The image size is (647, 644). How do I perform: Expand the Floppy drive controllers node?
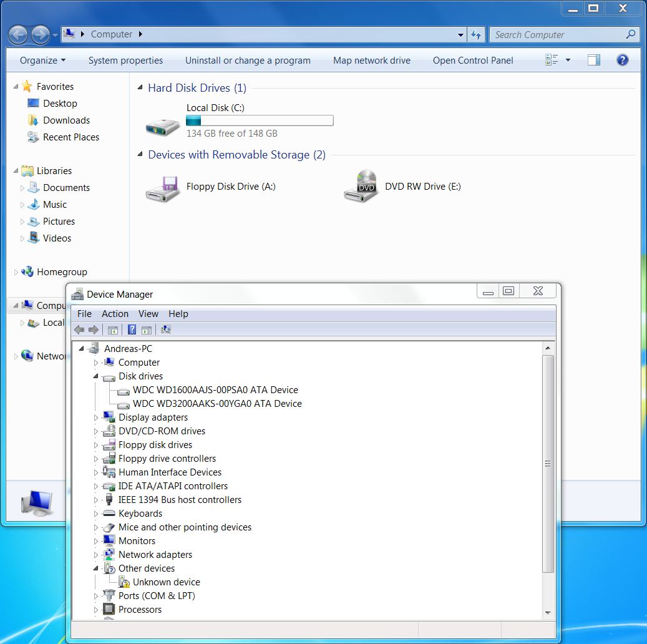95,459
